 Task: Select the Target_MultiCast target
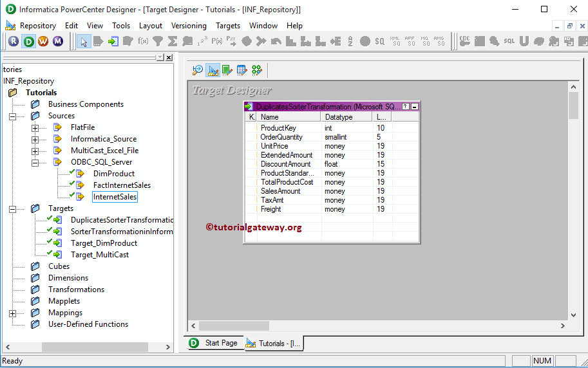pyautogui.click(x=100, y=255)
